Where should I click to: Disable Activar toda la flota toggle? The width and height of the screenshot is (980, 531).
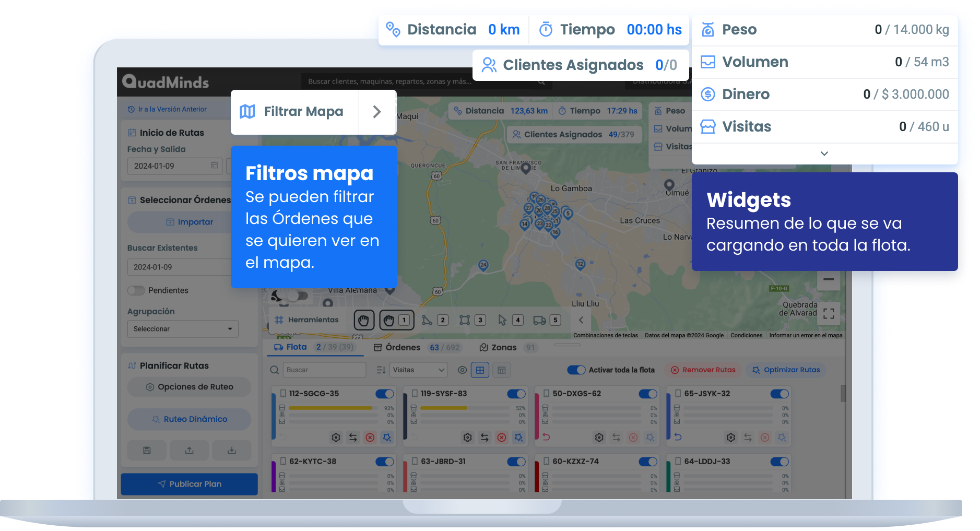576,370
